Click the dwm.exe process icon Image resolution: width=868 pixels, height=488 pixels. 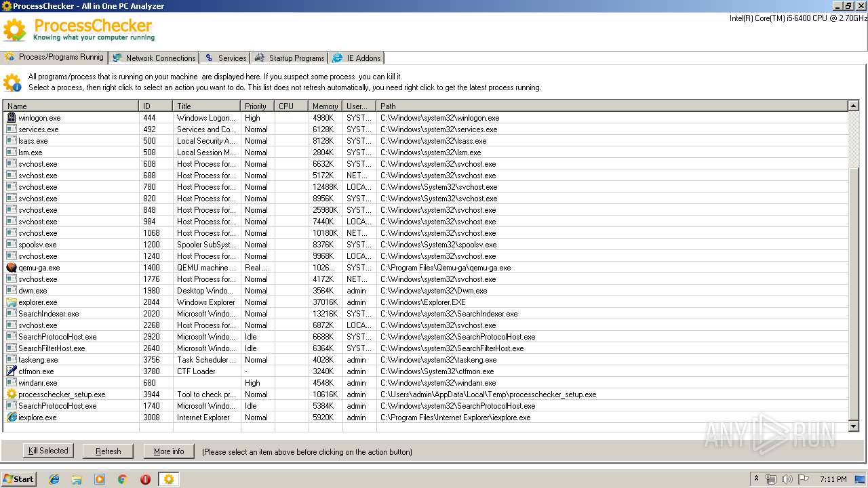click(x=12, y=291)
